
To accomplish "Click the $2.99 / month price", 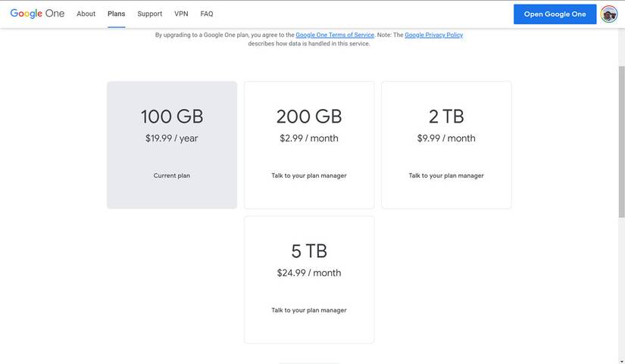I will [309, 138].
